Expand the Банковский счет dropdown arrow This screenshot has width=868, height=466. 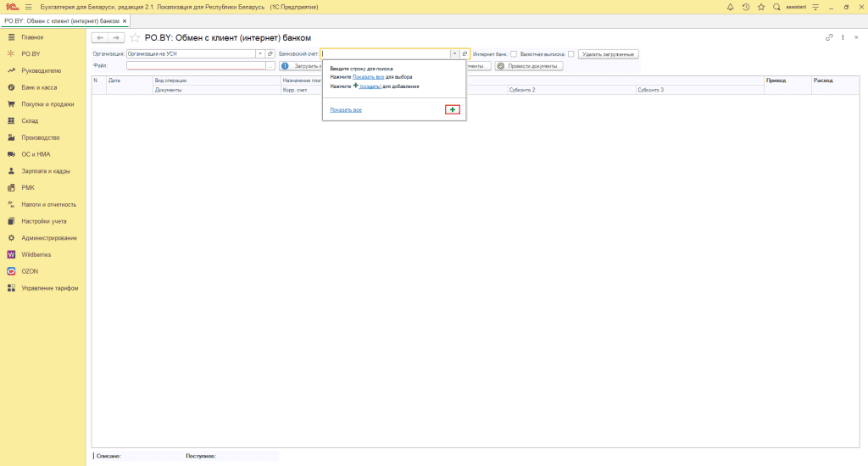pyautogui.click(x=454, y=54)
